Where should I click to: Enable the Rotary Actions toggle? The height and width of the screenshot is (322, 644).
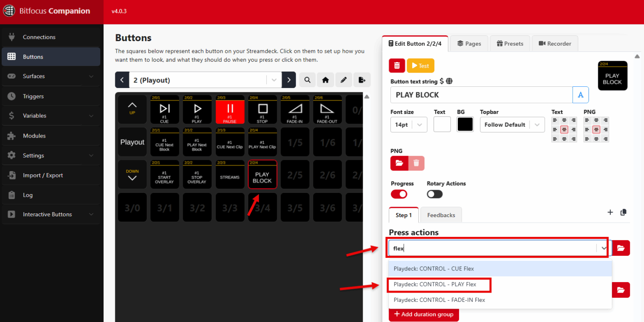pos(434,194)
